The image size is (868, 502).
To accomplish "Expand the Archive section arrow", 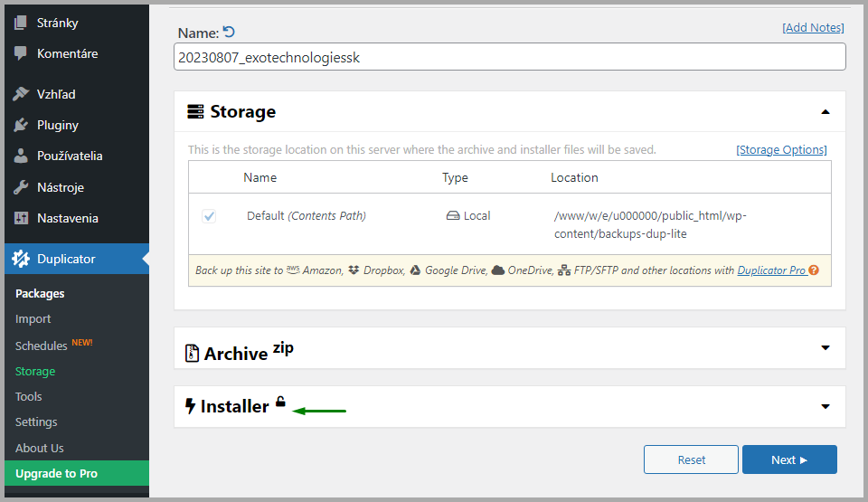I will click(826, 348).
